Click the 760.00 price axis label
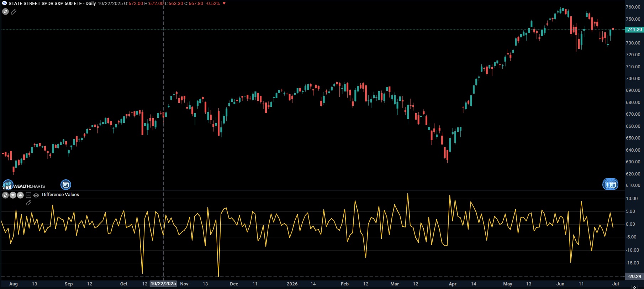 click(x=633, y=7)
